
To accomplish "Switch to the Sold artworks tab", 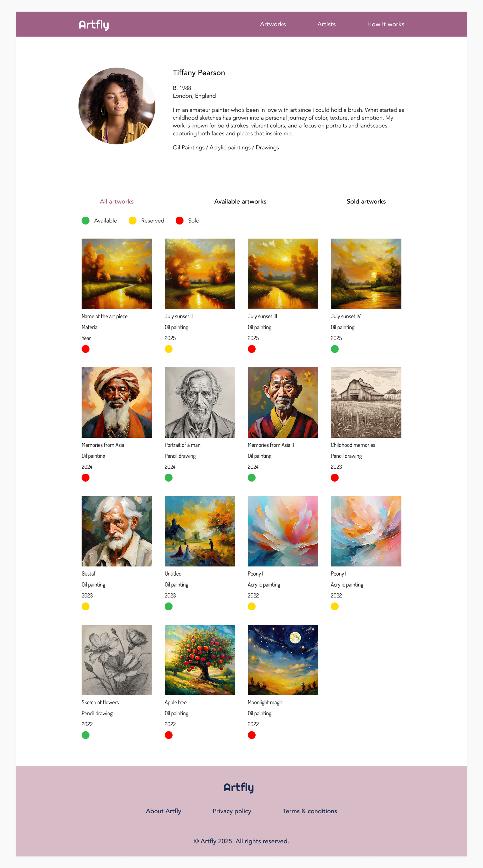I will coord(366,202).
